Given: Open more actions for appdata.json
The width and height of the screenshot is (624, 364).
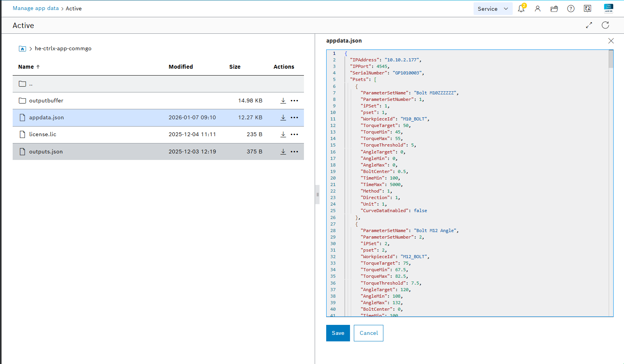Looking at the screenshot, I should [294, 118].
